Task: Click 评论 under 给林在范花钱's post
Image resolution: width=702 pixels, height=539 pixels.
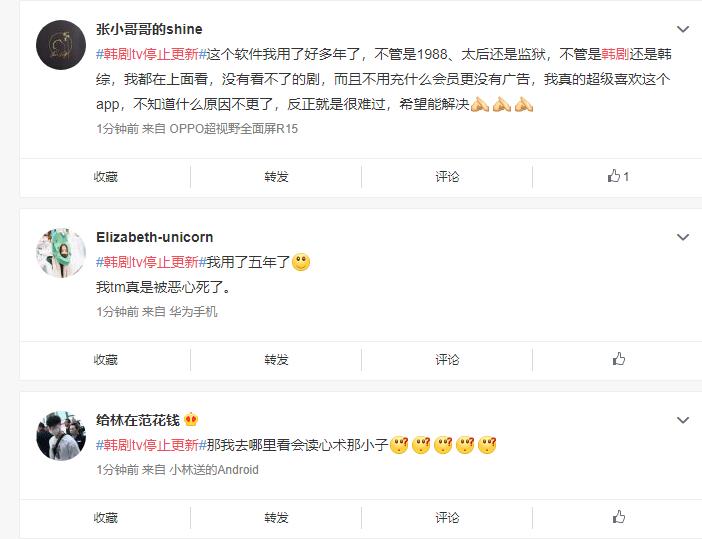Action: (447, 518)
